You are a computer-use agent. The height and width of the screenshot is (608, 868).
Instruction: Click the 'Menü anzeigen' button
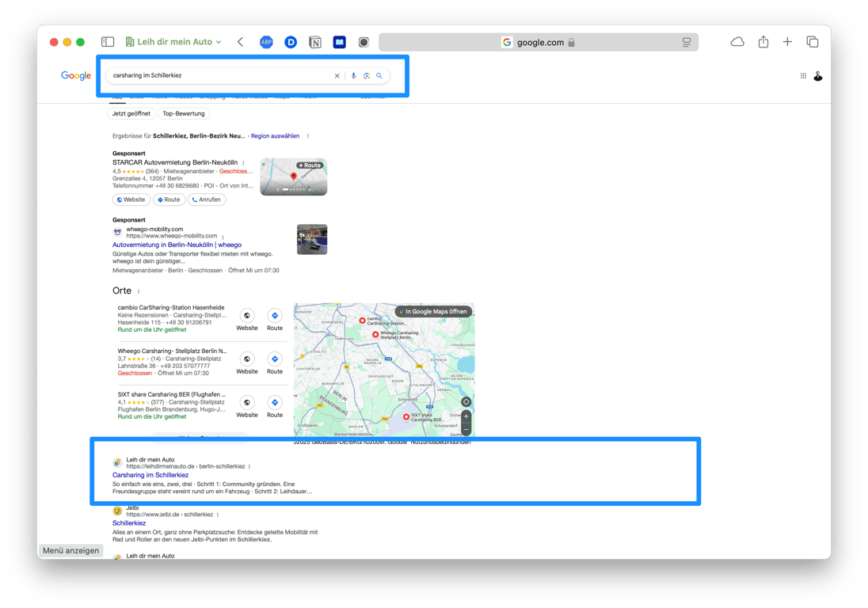click(x=70, y=551)
